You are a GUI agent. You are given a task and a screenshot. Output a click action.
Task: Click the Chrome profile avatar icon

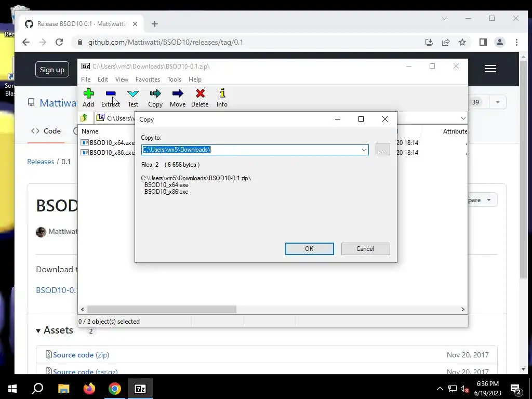499,42
